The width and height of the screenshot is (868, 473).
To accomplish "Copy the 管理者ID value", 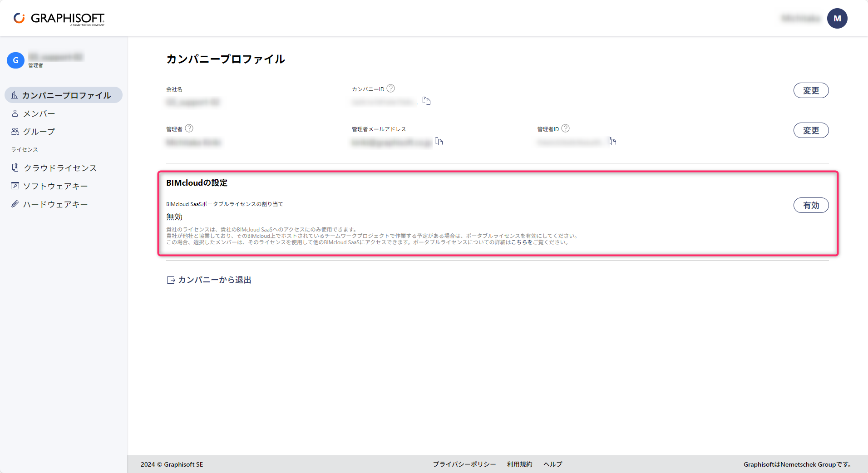I will pos(613,141).
